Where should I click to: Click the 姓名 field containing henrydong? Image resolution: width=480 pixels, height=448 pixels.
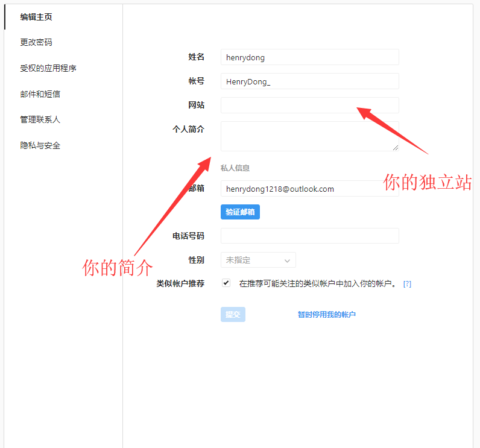coord(309,57)
